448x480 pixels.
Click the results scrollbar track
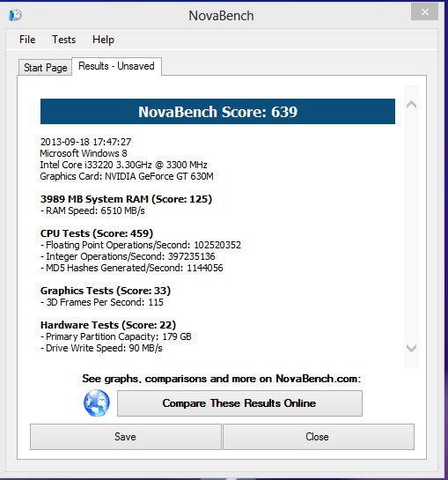click(x=411, y=226)
